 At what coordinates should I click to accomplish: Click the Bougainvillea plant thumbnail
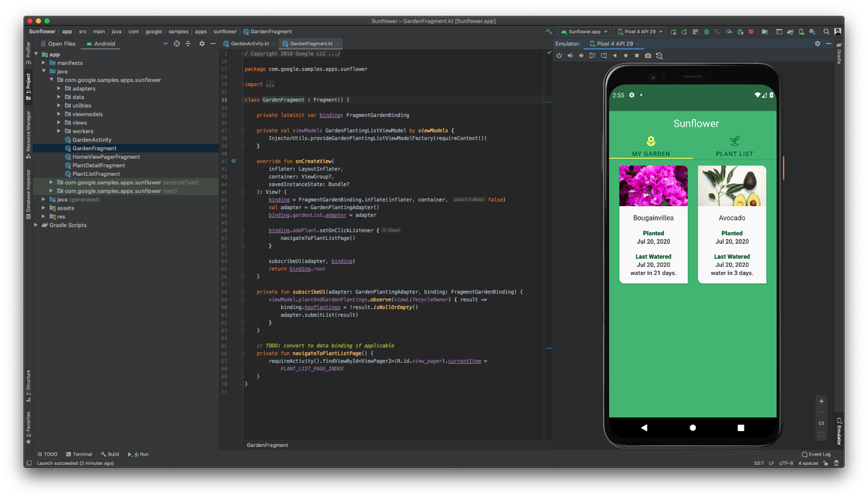pyautogui.click(x=653, y=186)
